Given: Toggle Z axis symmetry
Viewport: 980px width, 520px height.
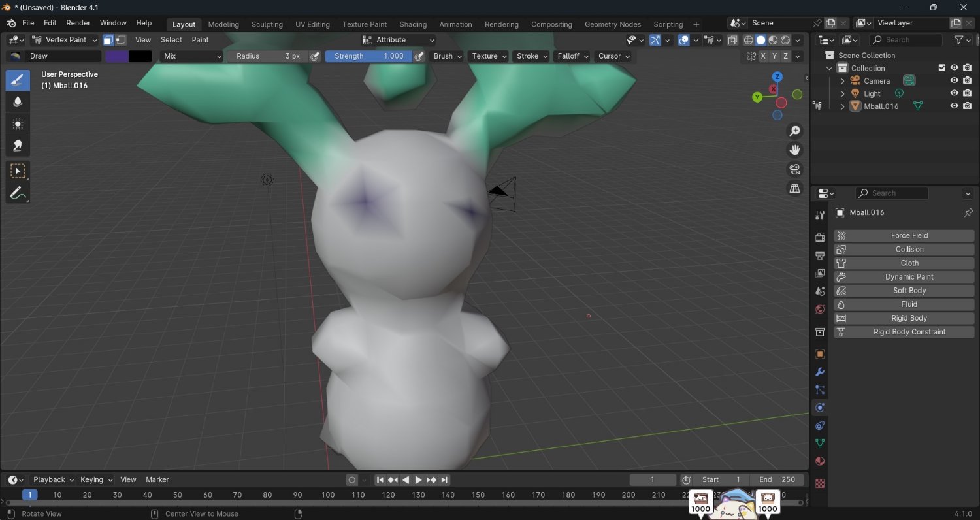Looking at the screenshot, I should pyautogui.click(x=785, y=56).
